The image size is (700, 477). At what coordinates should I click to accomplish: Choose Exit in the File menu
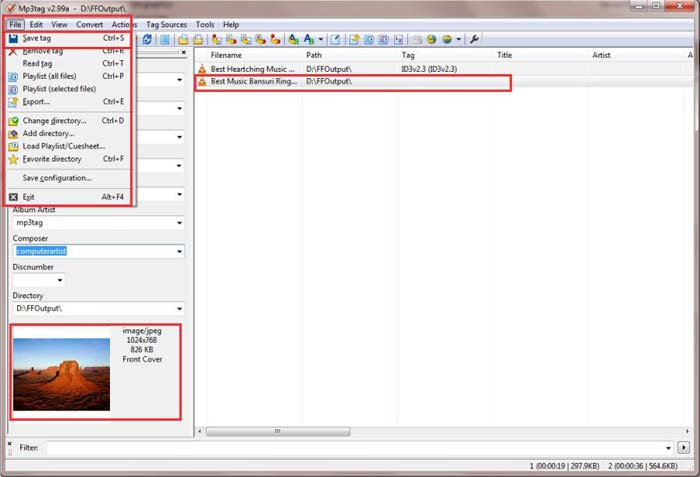69,197
